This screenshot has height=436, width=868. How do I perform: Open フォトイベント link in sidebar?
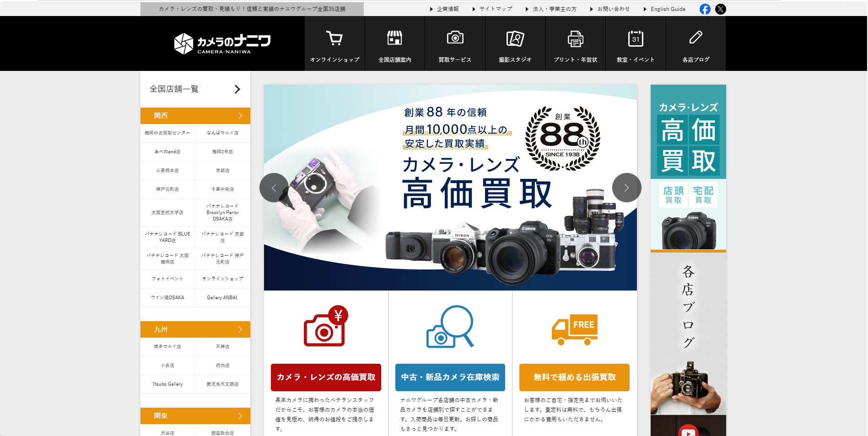click(x=167, y=279)
